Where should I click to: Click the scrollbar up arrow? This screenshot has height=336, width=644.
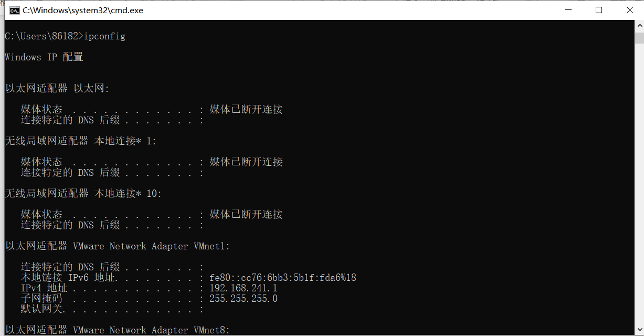(639, 26)
